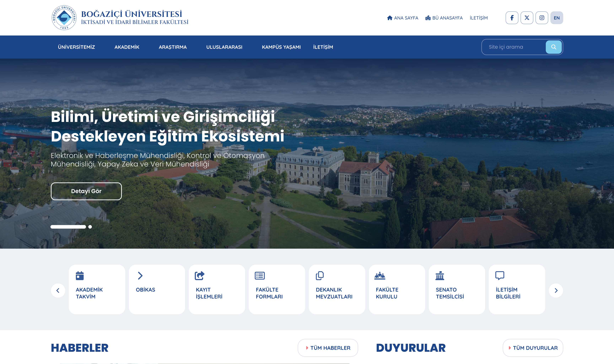Click the BÜ Anasayfa top link
Viewport: 614px width, 364px height.
pyautogui.click(x=444, y=18)
